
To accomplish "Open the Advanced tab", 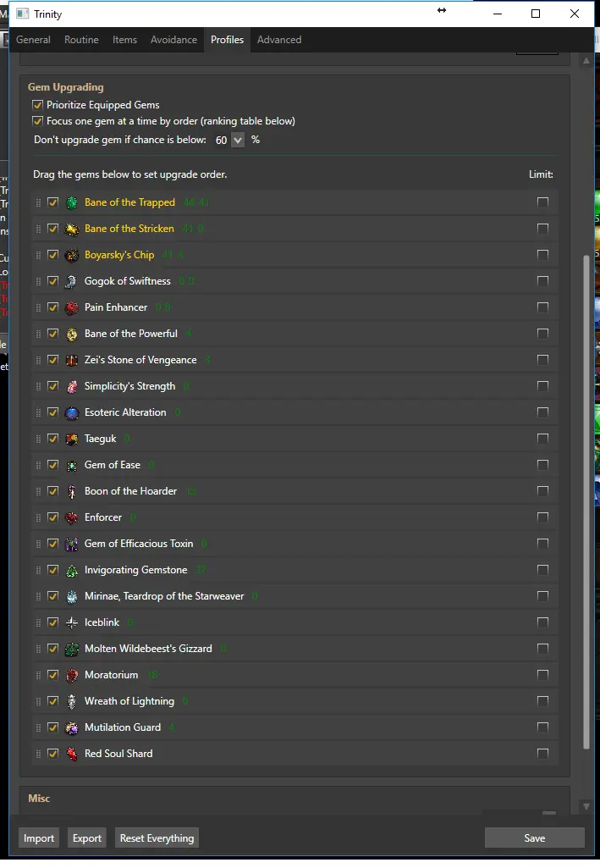I will pos(279,40).
